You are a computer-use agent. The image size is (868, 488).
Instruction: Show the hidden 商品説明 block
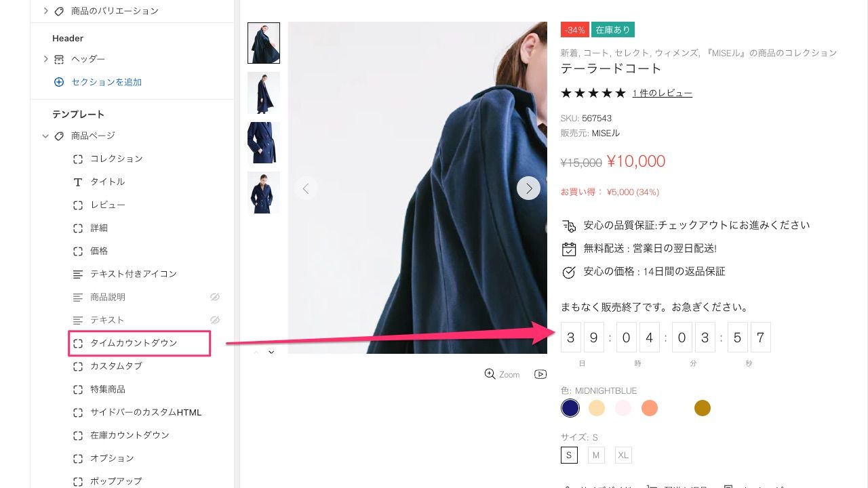[x=215, y=297]
